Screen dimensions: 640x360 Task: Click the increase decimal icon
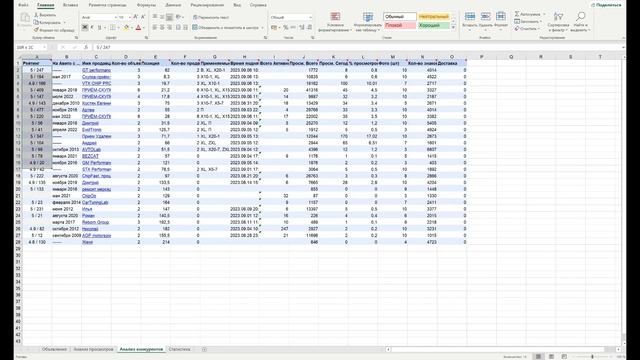[x=302, y=27]
